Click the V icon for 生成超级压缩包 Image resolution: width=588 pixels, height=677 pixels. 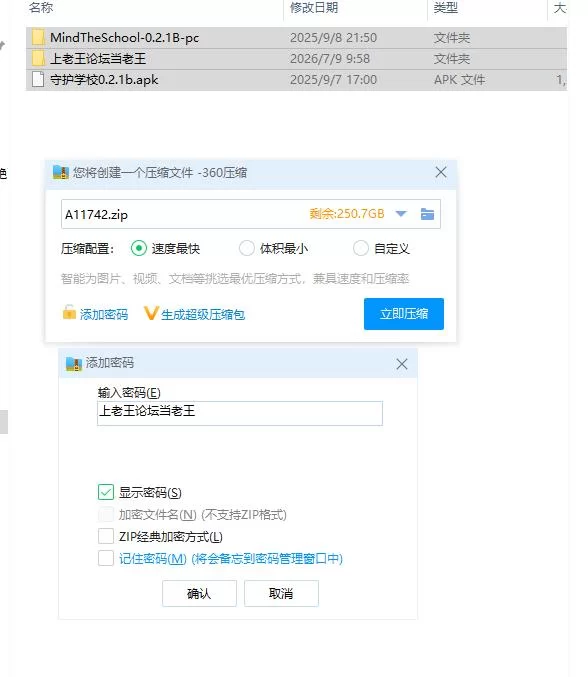point(151,313)
